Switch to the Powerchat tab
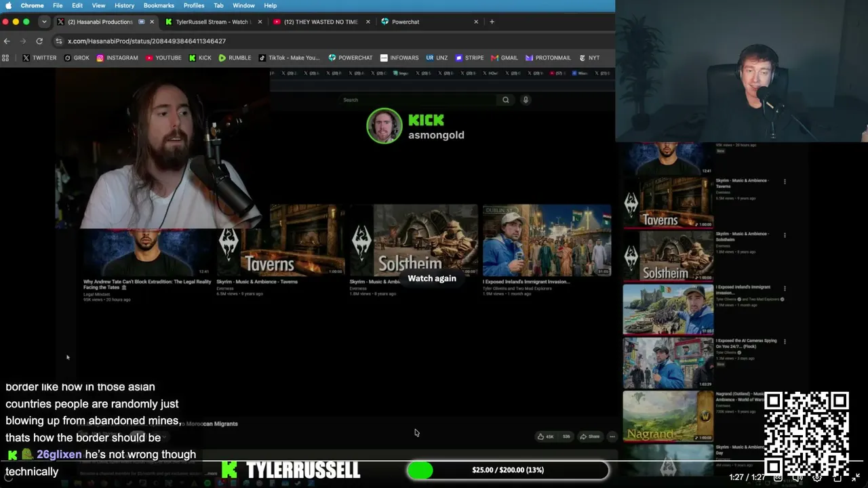Screen dimensions: 868x488 [429, 22]
